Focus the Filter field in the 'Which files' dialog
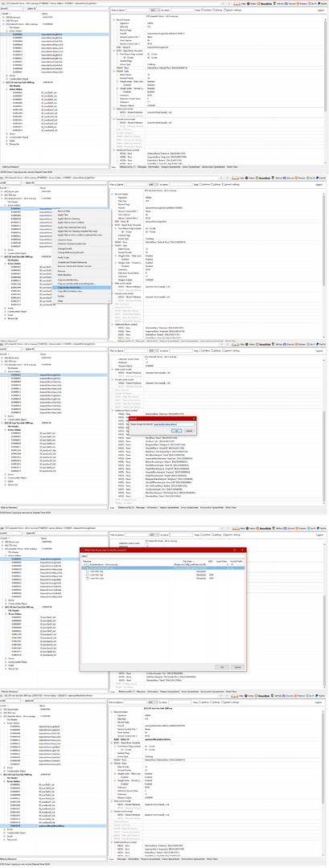 pyautogui.click(x=167, y=556)
